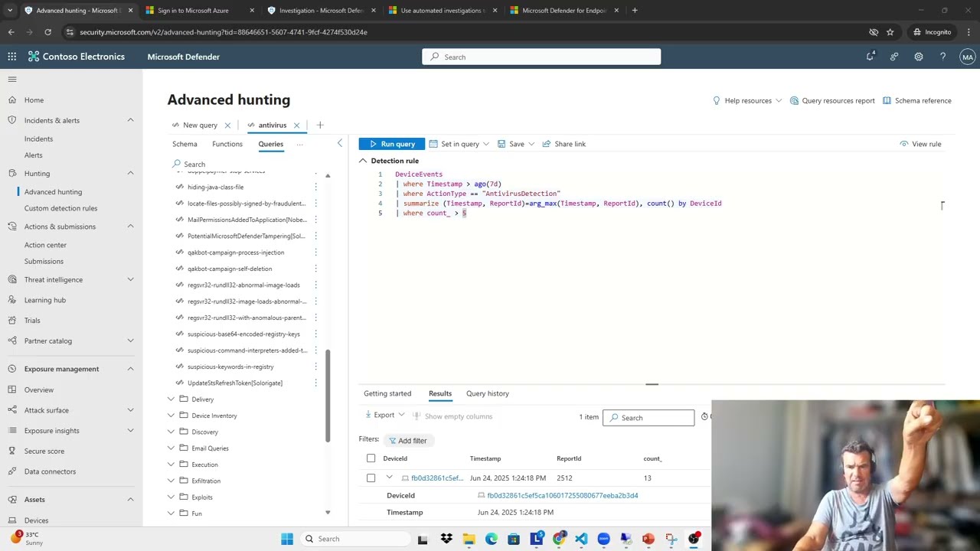Close the antivirus query tab
This screenshot has height=551, width=980.
click(296, 126)
